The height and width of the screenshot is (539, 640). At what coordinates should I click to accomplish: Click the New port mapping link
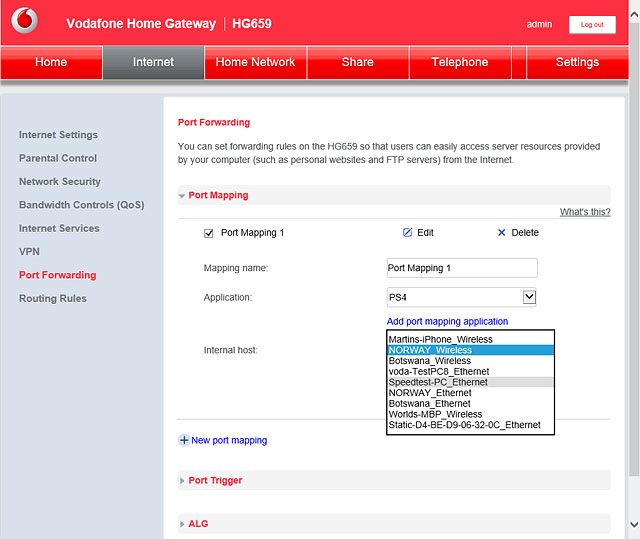229,440
